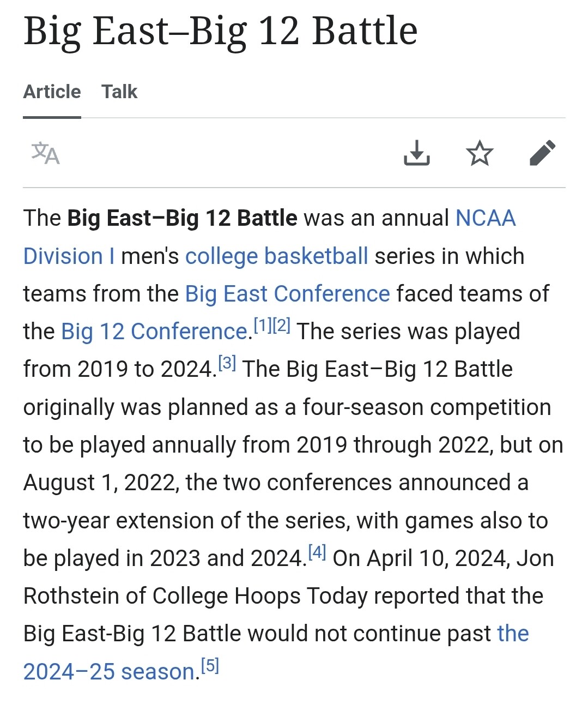
Task: Click the Big East–Big 12 Battle page title
Action: 221,31
